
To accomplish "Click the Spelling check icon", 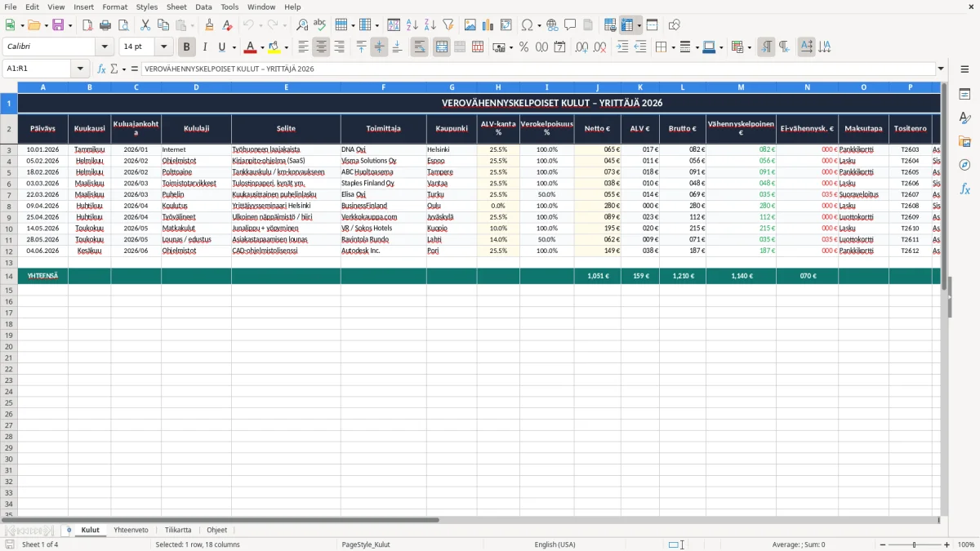I will point(320,25).
